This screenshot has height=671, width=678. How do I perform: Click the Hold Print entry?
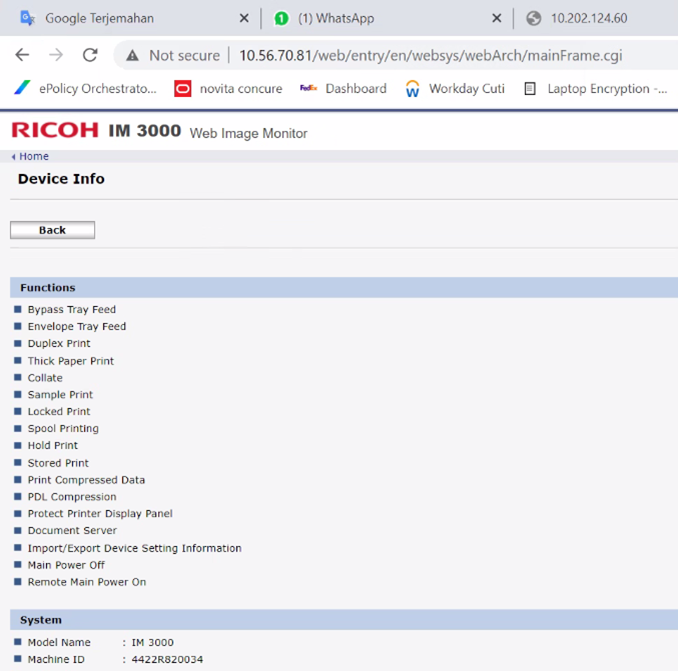[53, 445]
